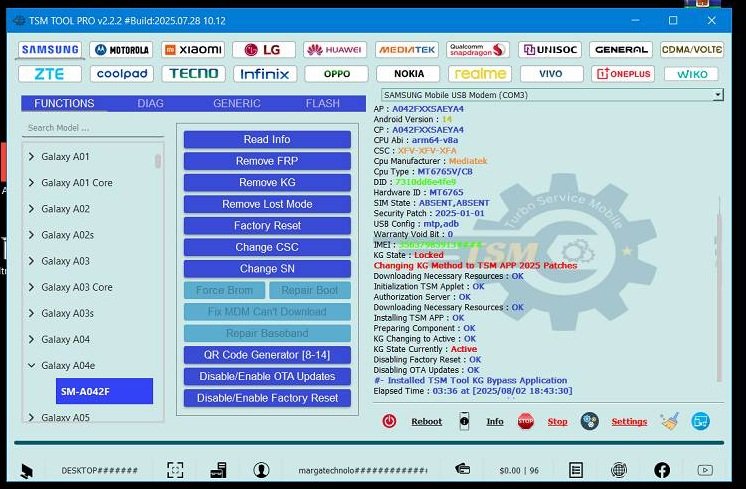Click the user account icon in status bar
The height and width of the screenshot is (489, 746).
click(261, 470)
